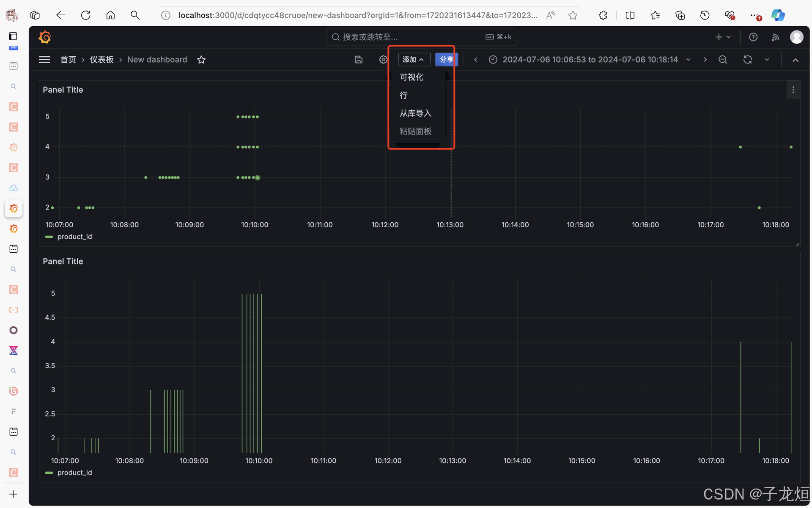The width and height of the screenshot is (812, 508).
Task: Click the refresh dashboard icon
Action: click(747, 60)
